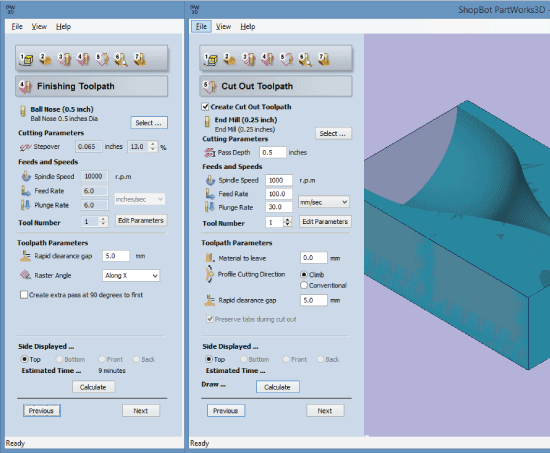Click step 2 icon in Cut Out Toolpath window
The width and height of the screenshot is (550, 453).
[230, 59]
